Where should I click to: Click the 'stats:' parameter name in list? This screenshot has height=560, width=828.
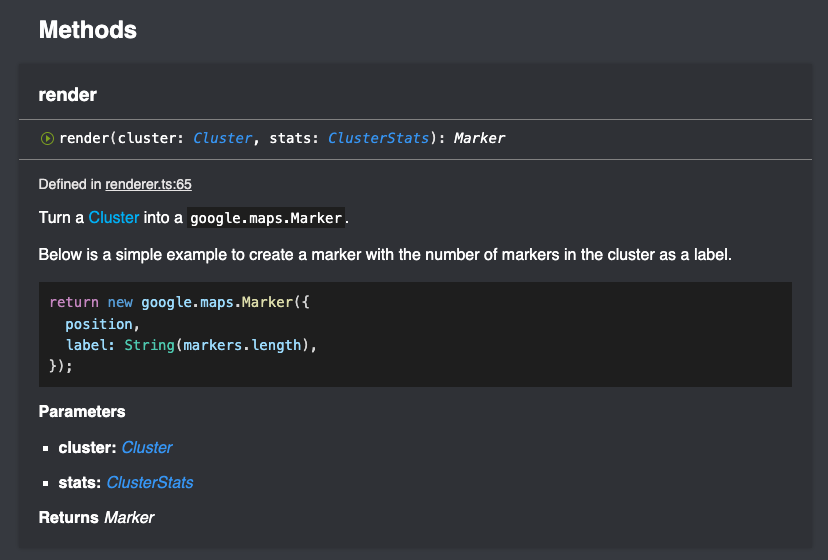coord(80,482)
